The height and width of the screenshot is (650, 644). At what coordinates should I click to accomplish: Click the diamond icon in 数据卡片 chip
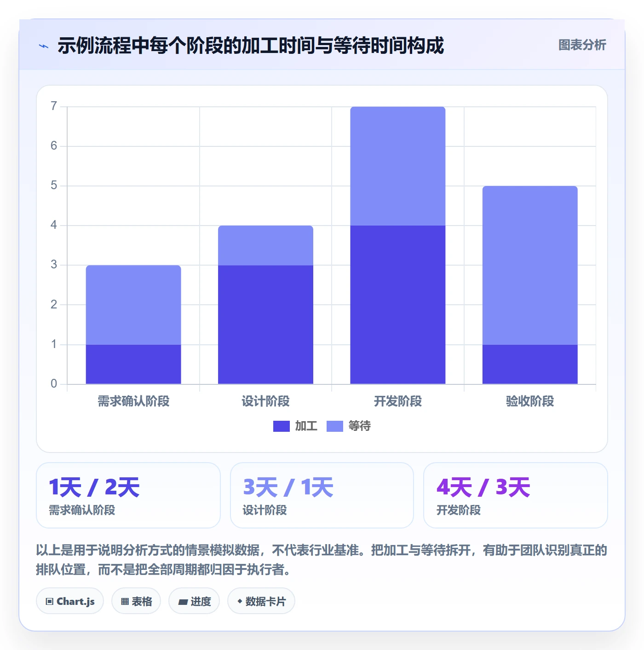click(x=240, y=601)
